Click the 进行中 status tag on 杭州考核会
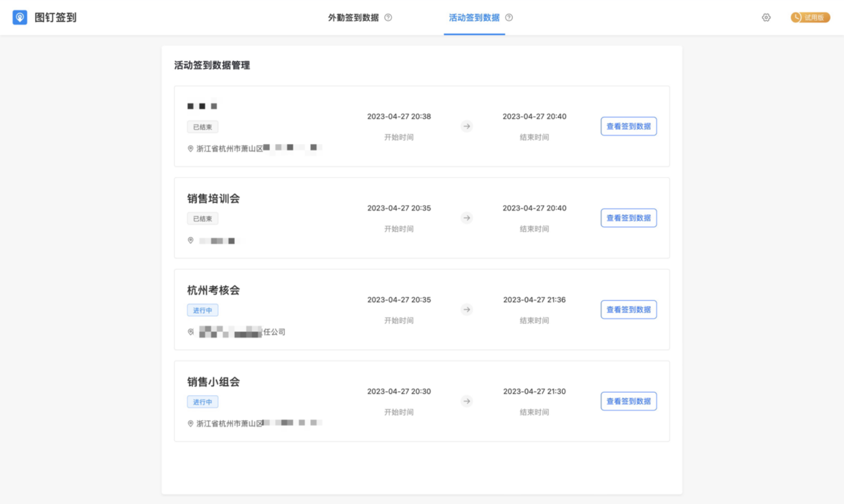The image size is (844, 504). pyautogui.click(x=203, y=311)
